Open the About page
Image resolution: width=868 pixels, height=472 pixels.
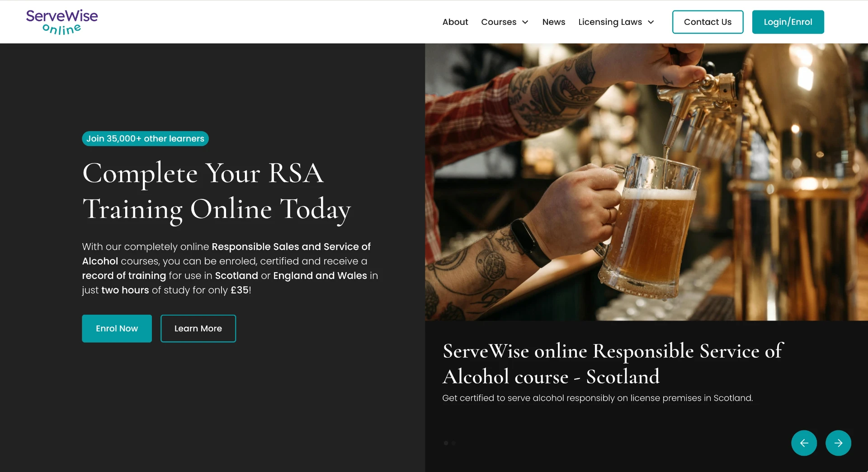tap(455, 22)
